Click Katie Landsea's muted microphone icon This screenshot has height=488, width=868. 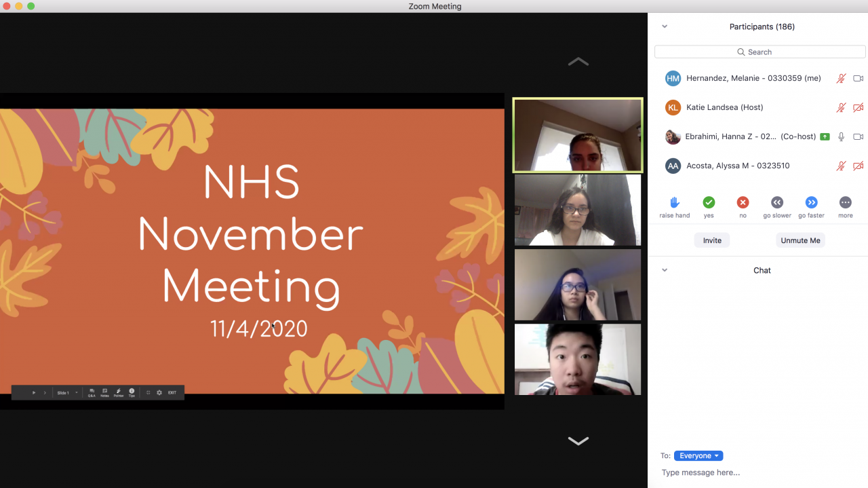(x=841, y=107)
